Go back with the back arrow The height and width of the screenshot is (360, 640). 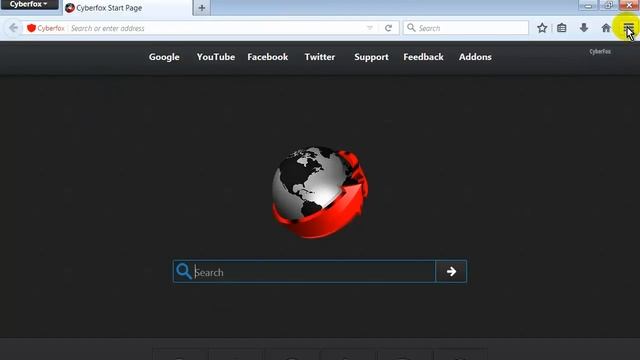(x=13, y=28)
